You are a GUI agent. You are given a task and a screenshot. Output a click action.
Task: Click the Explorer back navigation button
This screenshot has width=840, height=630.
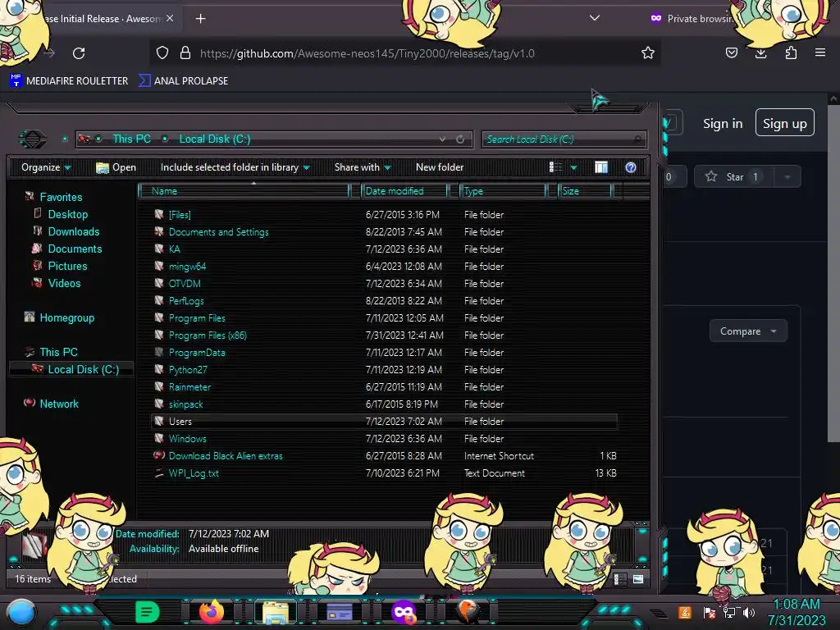point(33,139)
